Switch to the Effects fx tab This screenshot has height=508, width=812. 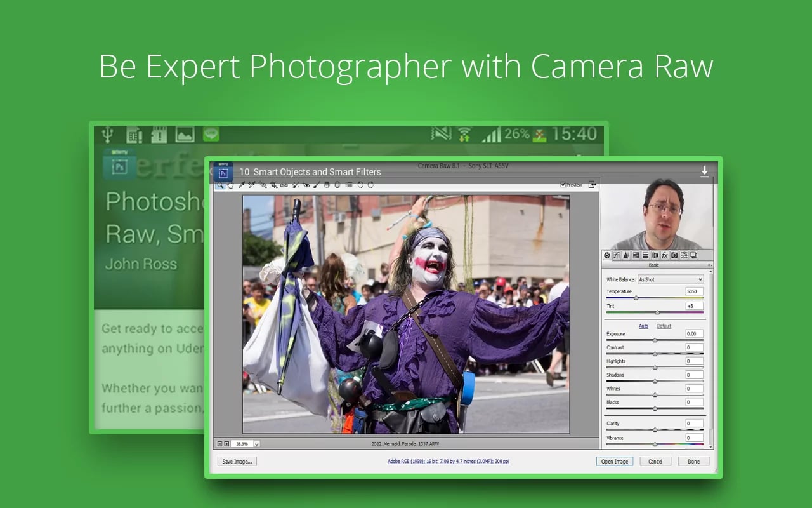(x=665, y=255)
